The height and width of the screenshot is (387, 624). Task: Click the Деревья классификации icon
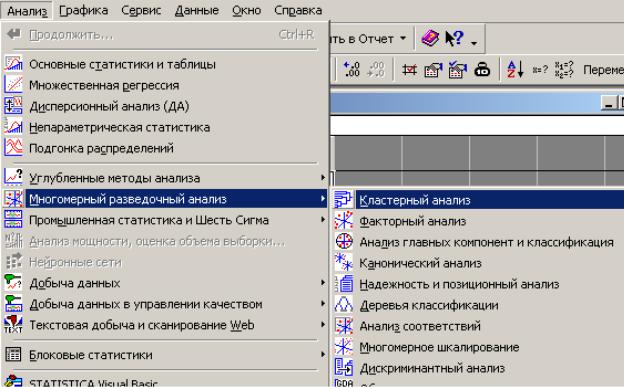coord(343,305)
